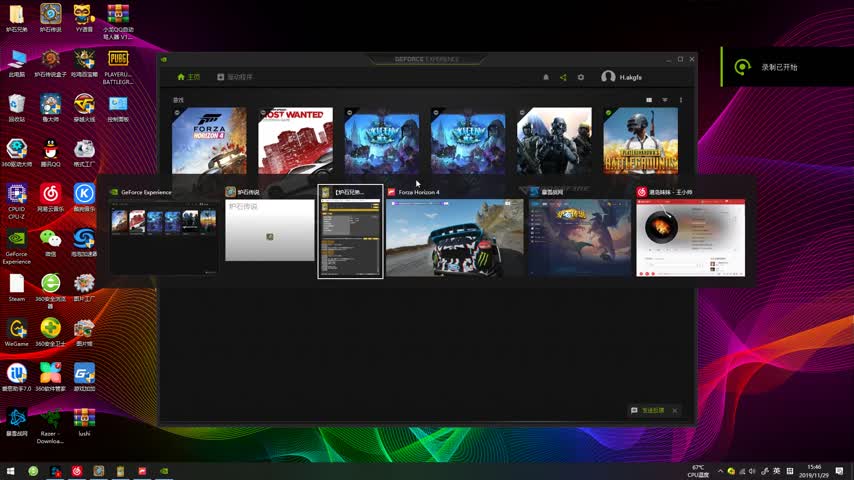This screenshot has height=480, width=854.
Task: Open 炉石传说盒子 desktop icon
Action: (x=50, y=63)
